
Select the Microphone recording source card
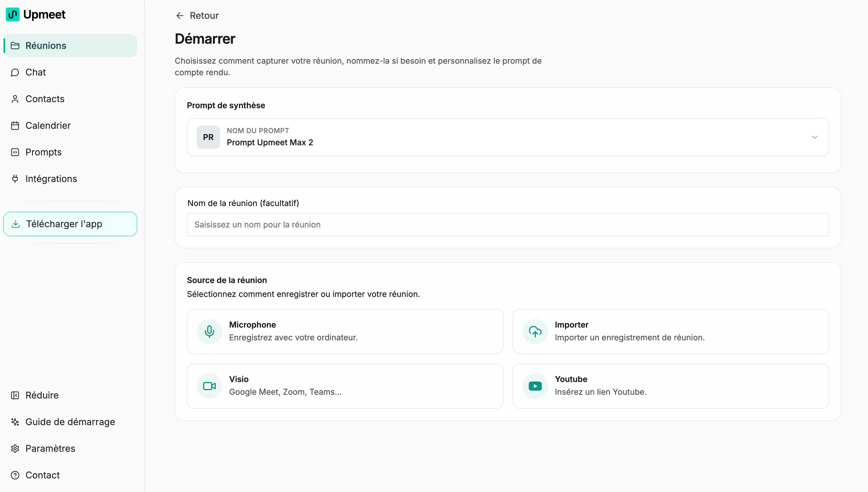[345, 331]
